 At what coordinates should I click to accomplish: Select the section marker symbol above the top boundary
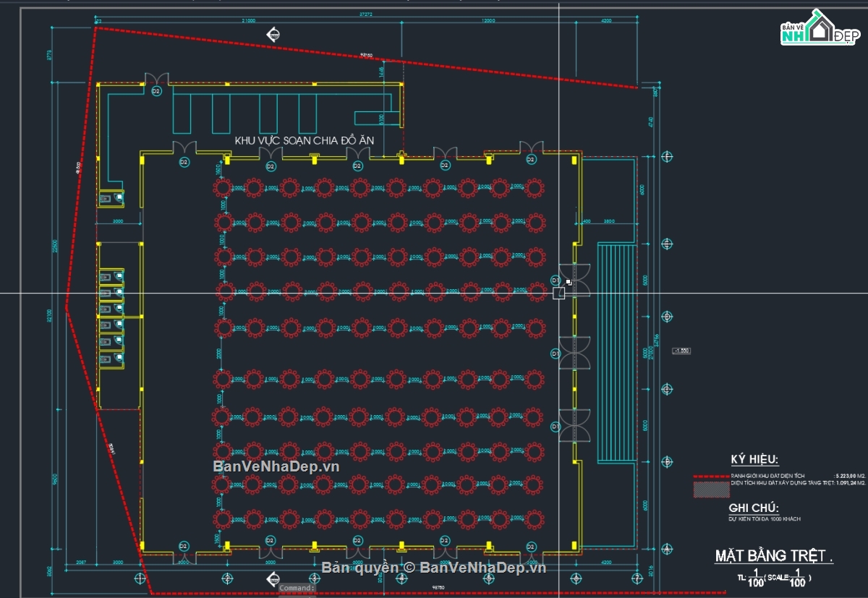coord(274,33)
